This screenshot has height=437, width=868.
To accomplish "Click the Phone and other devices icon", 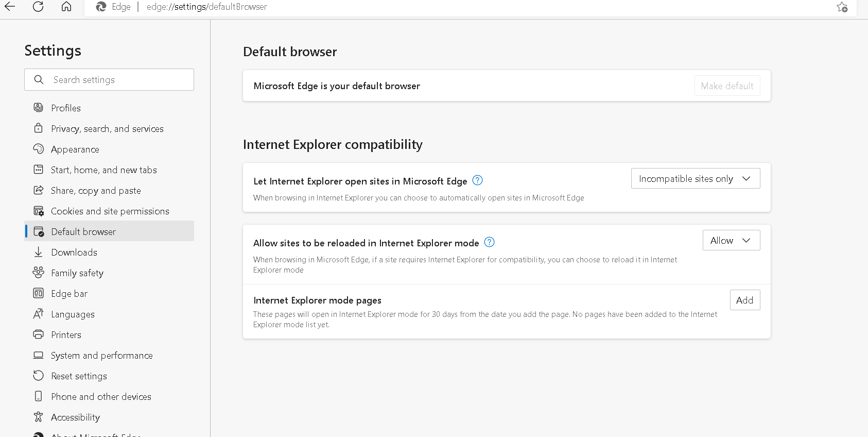I will tap(38, 396).
